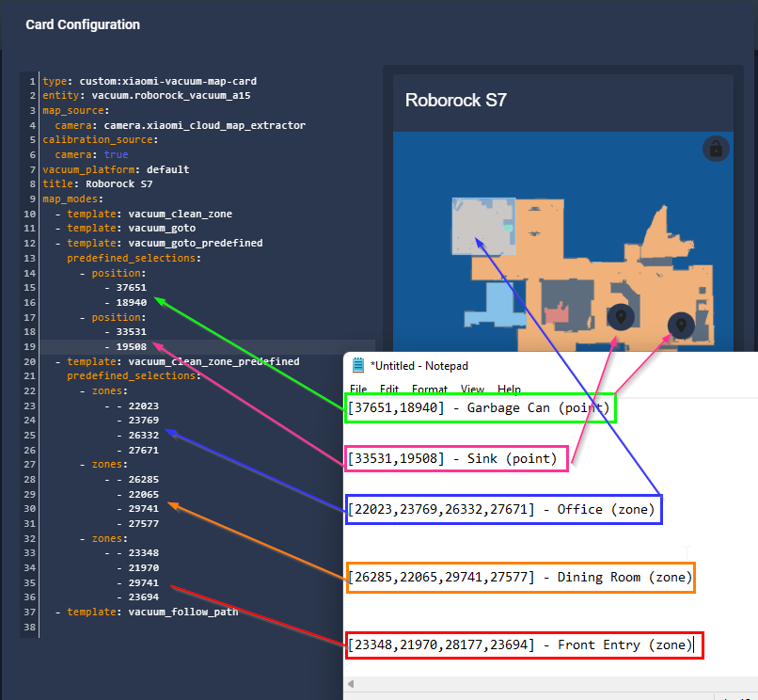The height and width of the screenshot is (700, 758).
Task: Click the Garbage Can (point) line in Notepad
Action: click(479, 408)
